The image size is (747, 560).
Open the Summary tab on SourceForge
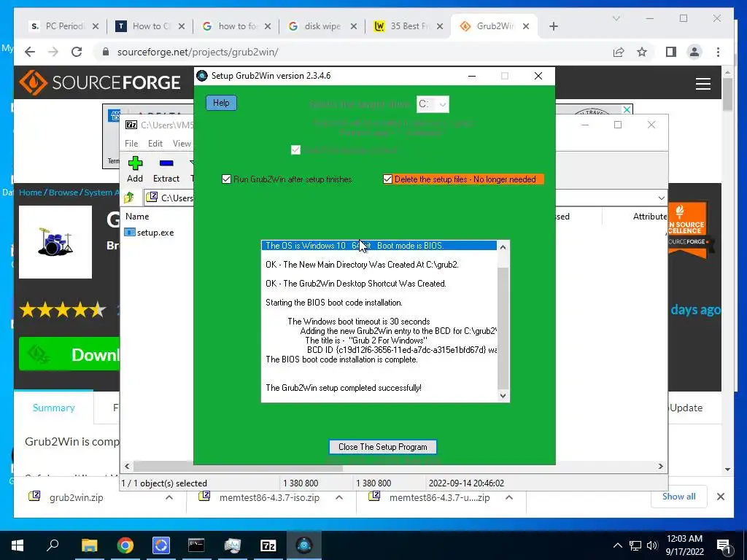[54, 408]
